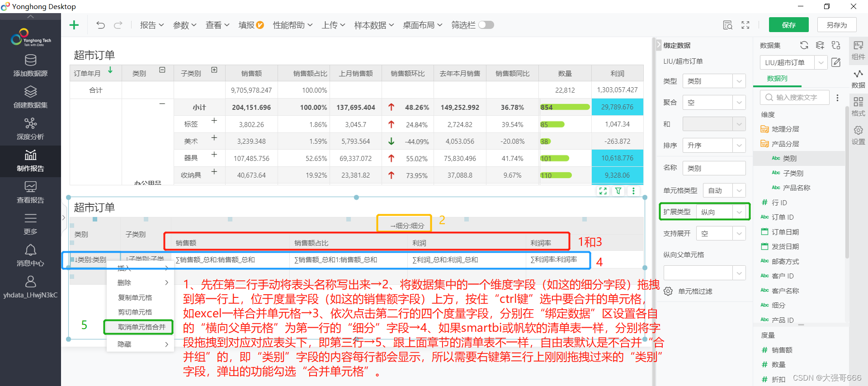
Task: Click inside the 名称 input field
Action: tap(714, 168)
